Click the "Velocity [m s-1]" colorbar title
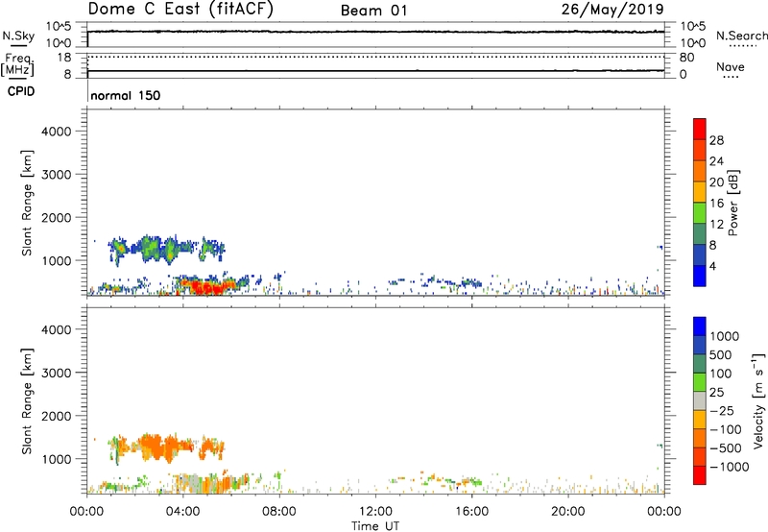Image resolution: width=768 pixels, height=532 pixels. tap(758, 400)
